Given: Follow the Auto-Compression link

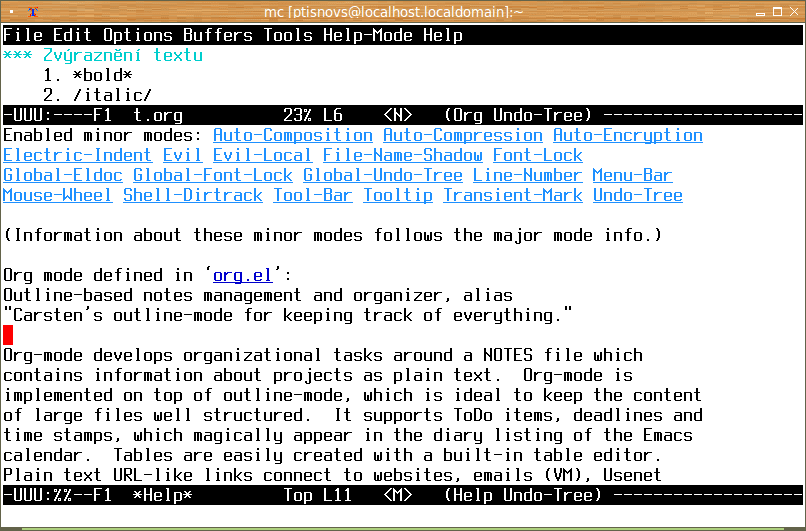Looking at the screenshot, I should pyautogui.click(x=463, y=135).
